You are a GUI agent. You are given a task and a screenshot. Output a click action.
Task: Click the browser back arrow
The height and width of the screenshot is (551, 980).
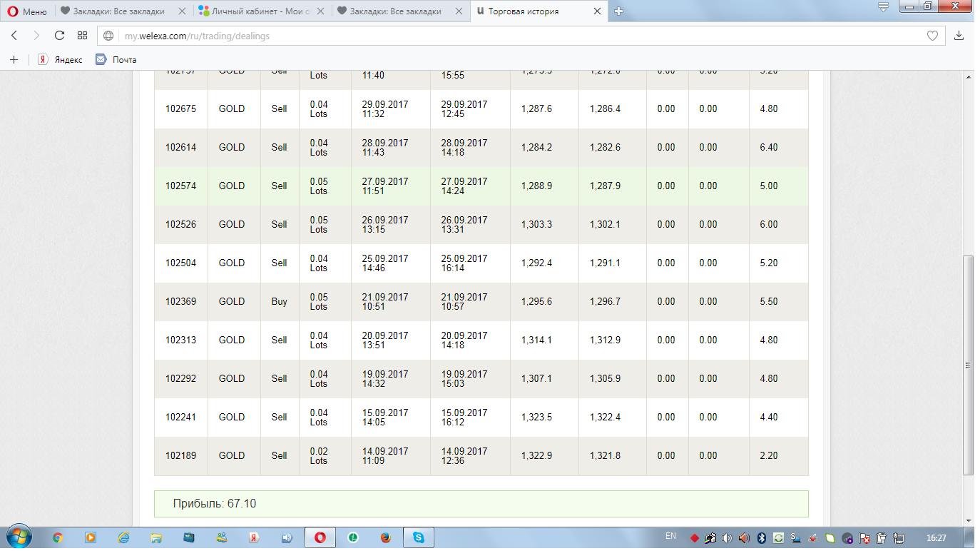[x=14, y=36]
